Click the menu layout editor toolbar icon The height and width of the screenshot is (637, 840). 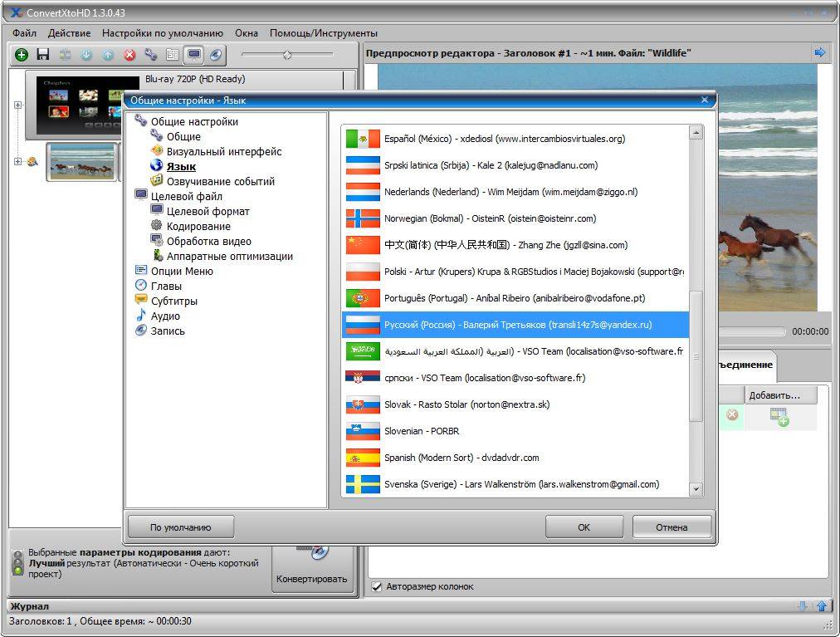173,55
